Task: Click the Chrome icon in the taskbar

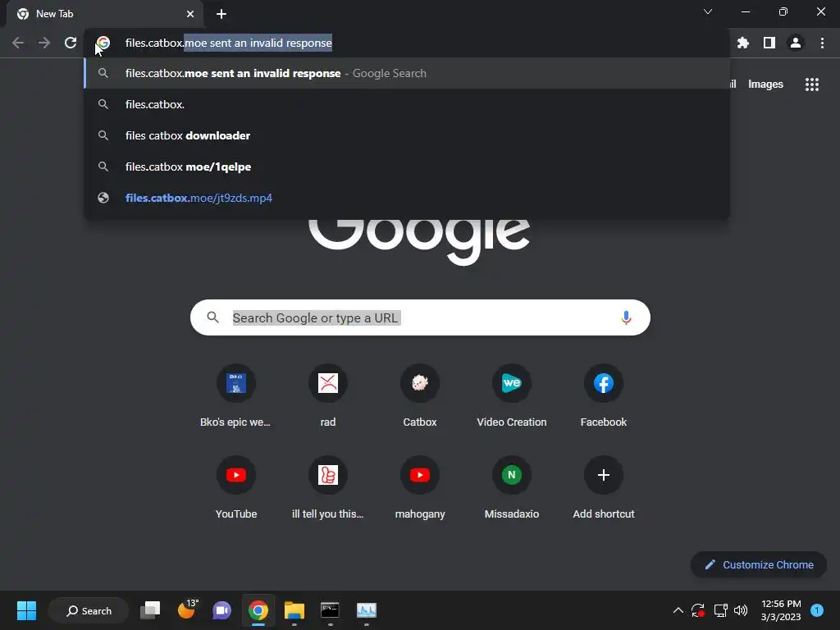Action: [x=258, y=610]
